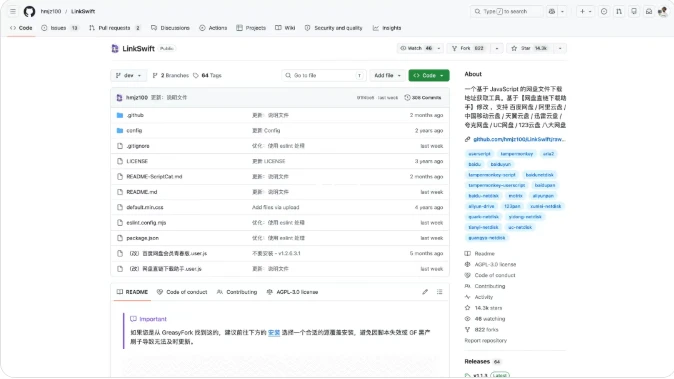The height and width of the screenshot is (379, 674).
Task: Open the eslint.config.mjs file
Action: 146,223
